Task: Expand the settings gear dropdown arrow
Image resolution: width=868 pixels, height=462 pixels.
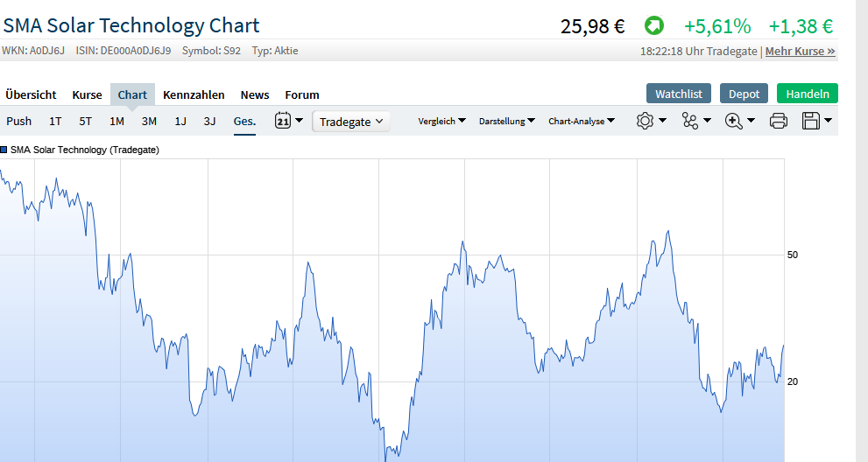Action: 663,120
